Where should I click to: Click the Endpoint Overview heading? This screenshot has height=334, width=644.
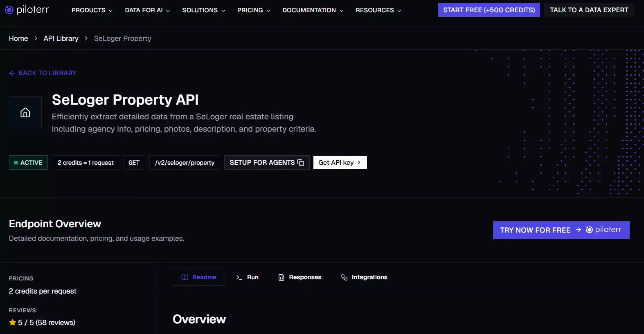point(55,224)
